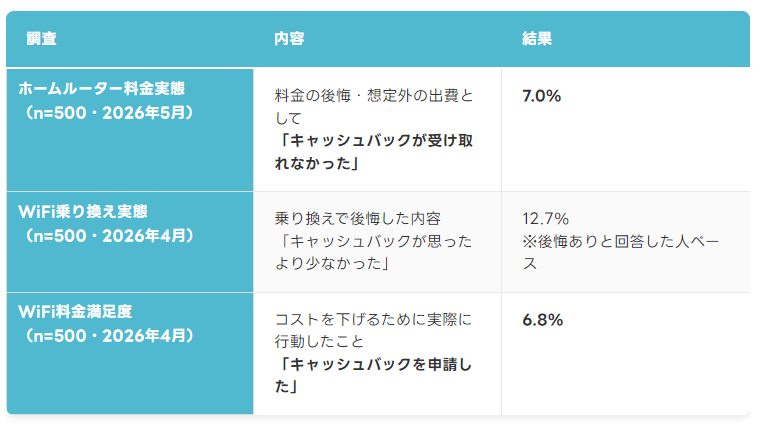The width and height of the screenshot is (761, 424).
Task: Click the bold text キャッシュバックを申請した
Action: point(374,375)
